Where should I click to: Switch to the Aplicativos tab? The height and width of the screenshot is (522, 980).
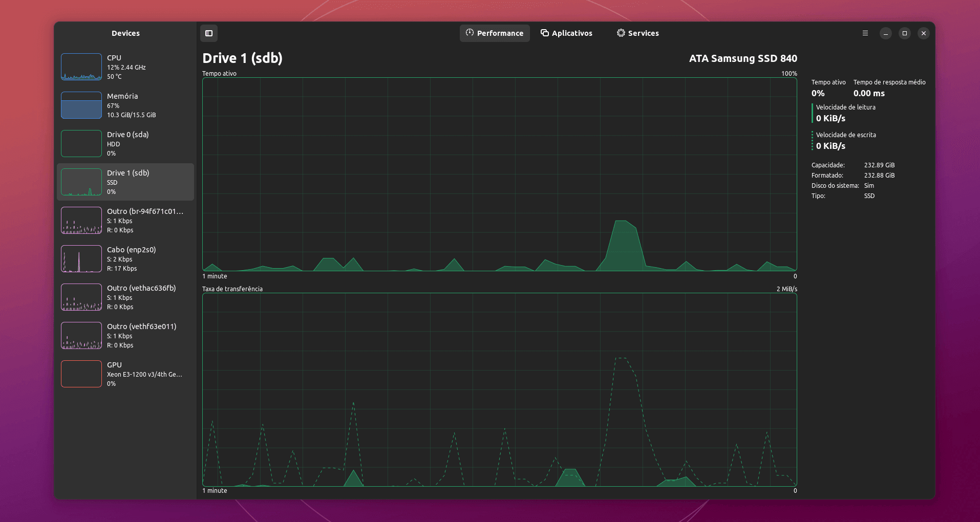[566, 33]
